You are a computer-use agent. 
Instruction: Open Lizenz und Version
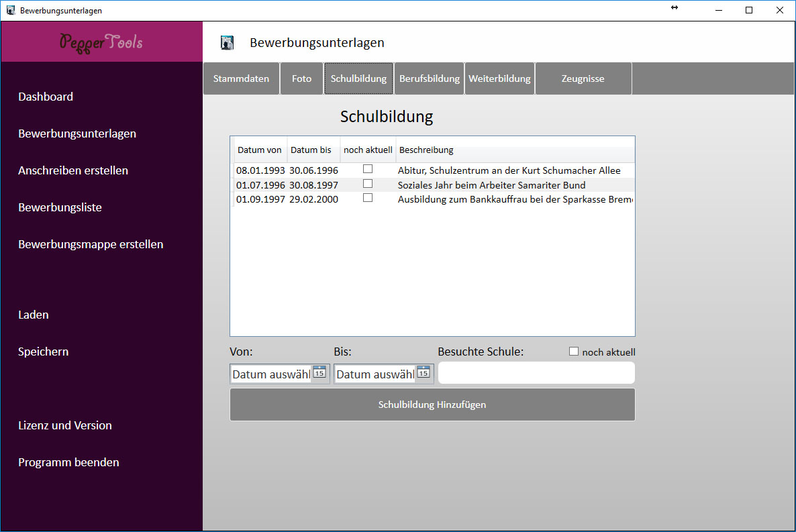point(65,425)
